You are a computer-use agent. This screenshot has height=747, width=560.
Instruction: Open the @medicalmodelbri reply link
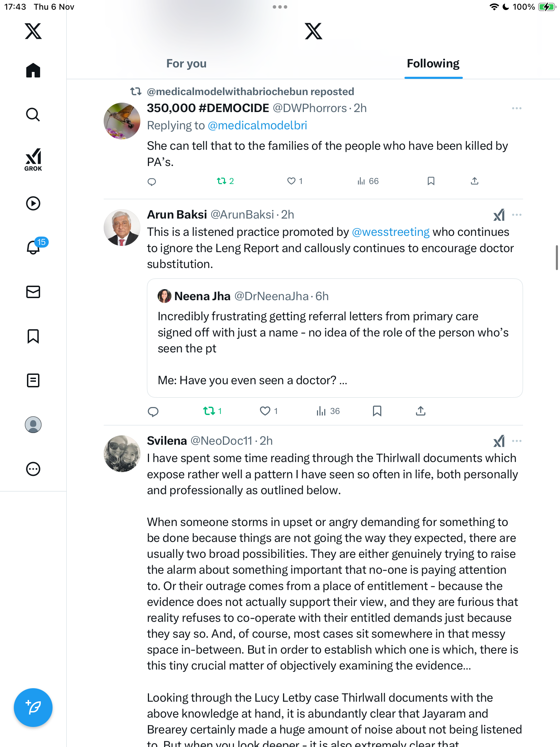[x=257, y=125]
